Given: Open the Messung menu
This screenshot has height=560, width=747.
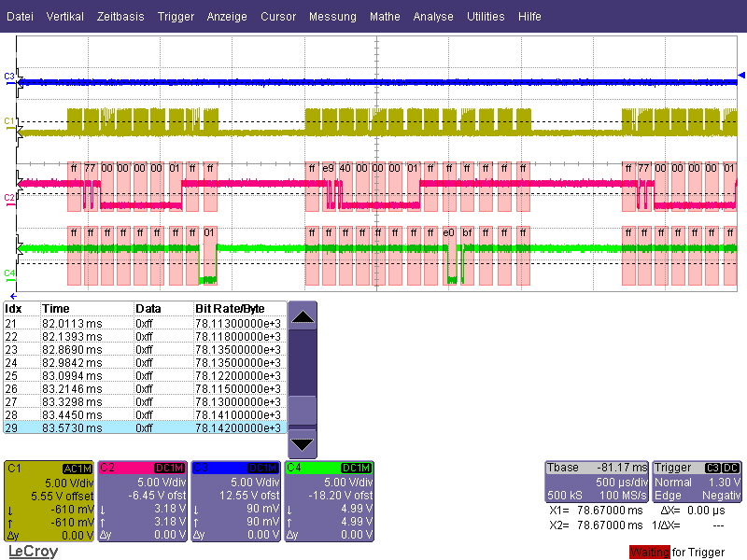Looking at the screenshot, I should (x=332, y=17).
